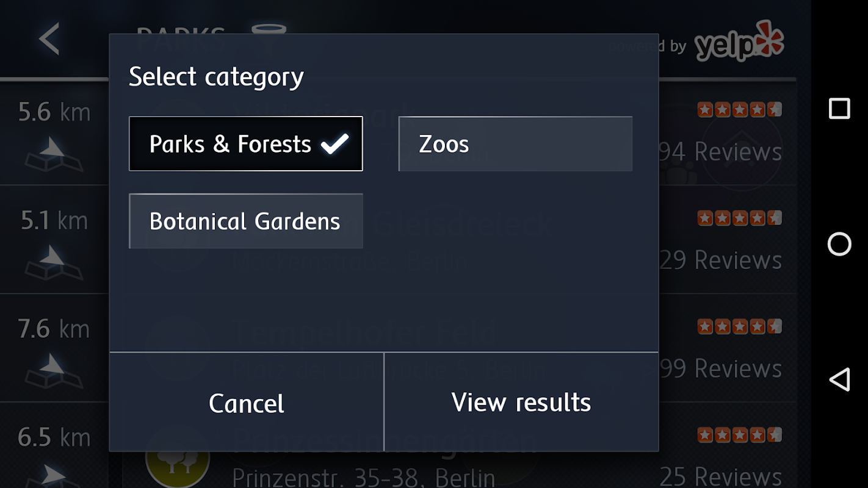868x488 pixels.
Task: Tap the 6.5 km distance entry
Action: pyautogui.click(x=54, y=437)
